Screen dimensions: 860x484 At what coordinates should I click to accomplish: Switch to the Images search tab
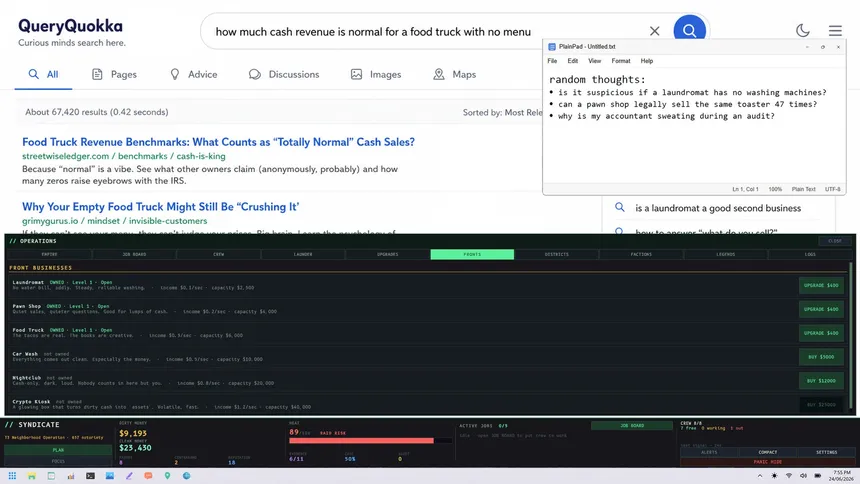[376, 74]
